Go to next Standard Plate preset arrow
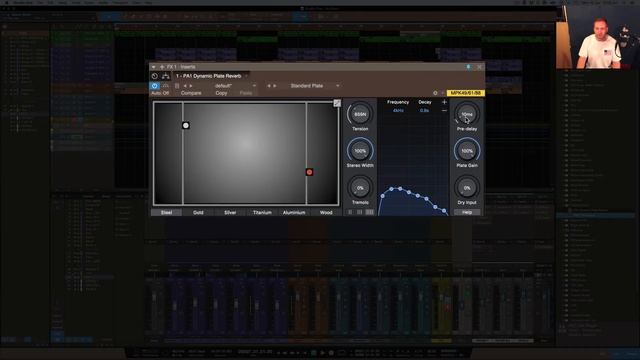This screenshot has width=640, height=360. [275, 86]
